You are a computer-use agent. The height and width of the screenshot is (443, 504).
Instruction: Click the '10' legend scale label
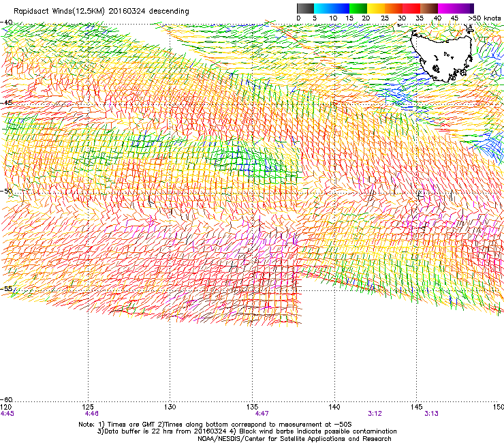pyautogui.click(x=333, y=18)
